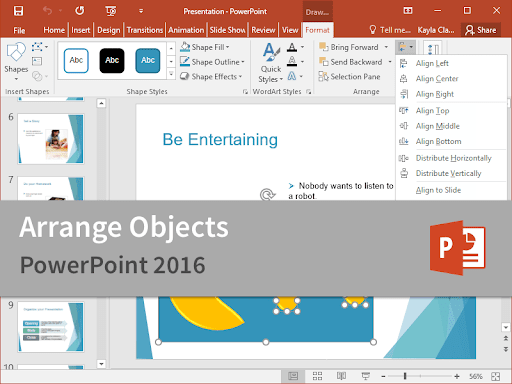The height and width of the screenshot is (384, 512).
Task: Open the Shape Fill dropdown
Action: (205, 47)
